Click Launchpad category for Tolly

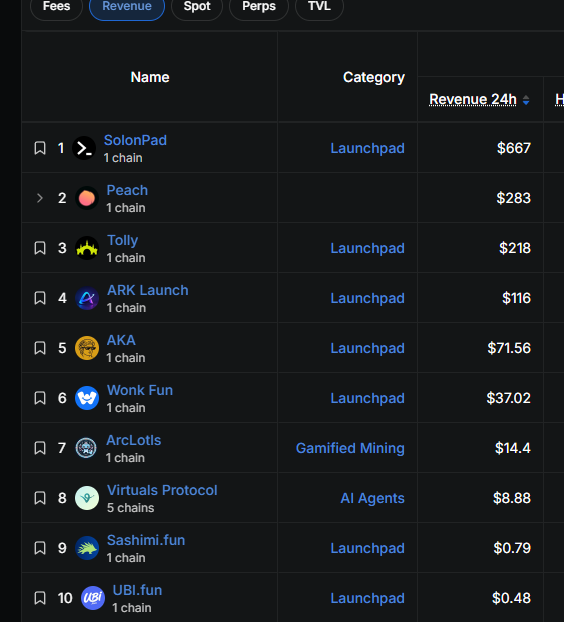pos(367,248)
